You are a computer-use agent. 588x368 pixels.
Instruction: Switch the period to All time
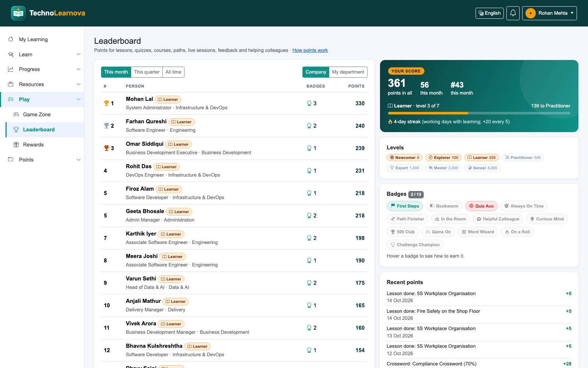coord(173,72)
